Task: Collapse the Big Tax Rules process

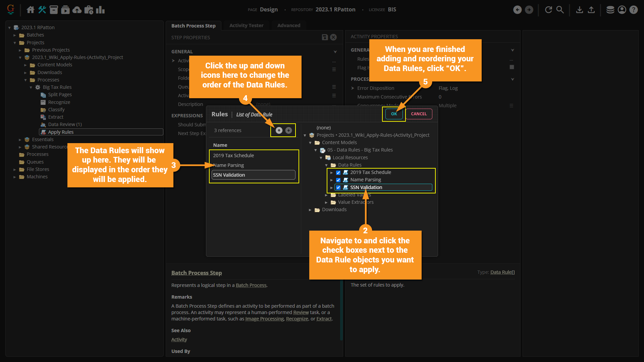Action: [x=31, y=87]
